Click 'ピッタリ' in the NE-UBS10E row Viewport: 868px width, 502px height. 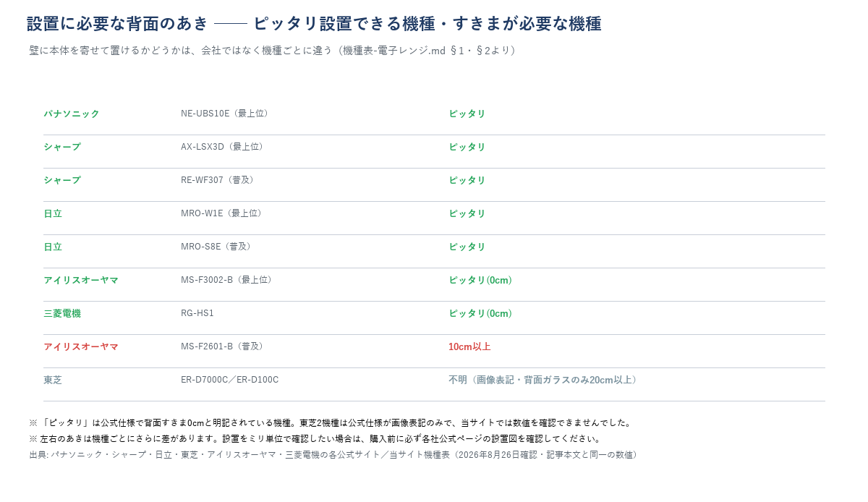coord(467,114)
